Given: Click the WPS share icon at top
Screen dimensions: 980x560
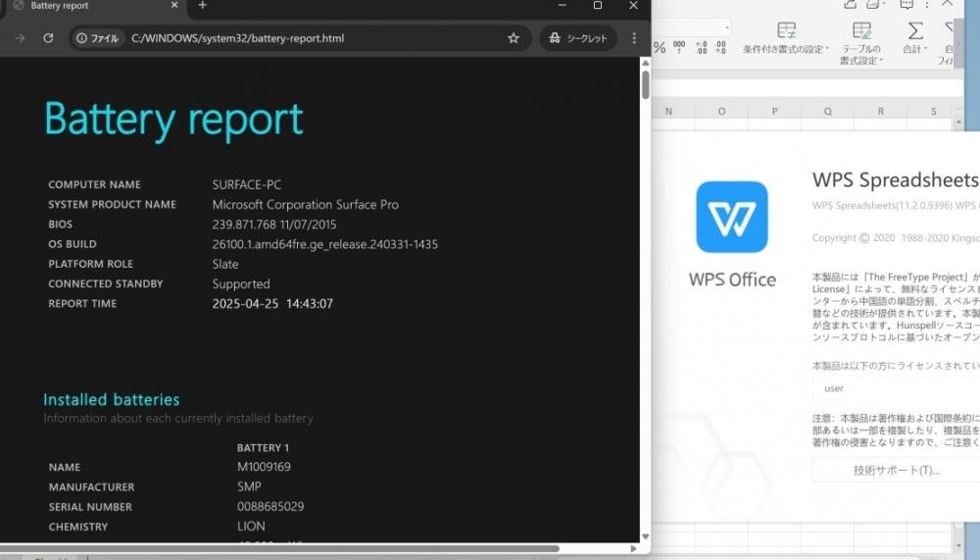Looking at the screenshot, I should pyautogui.click(x=850, y=4).
